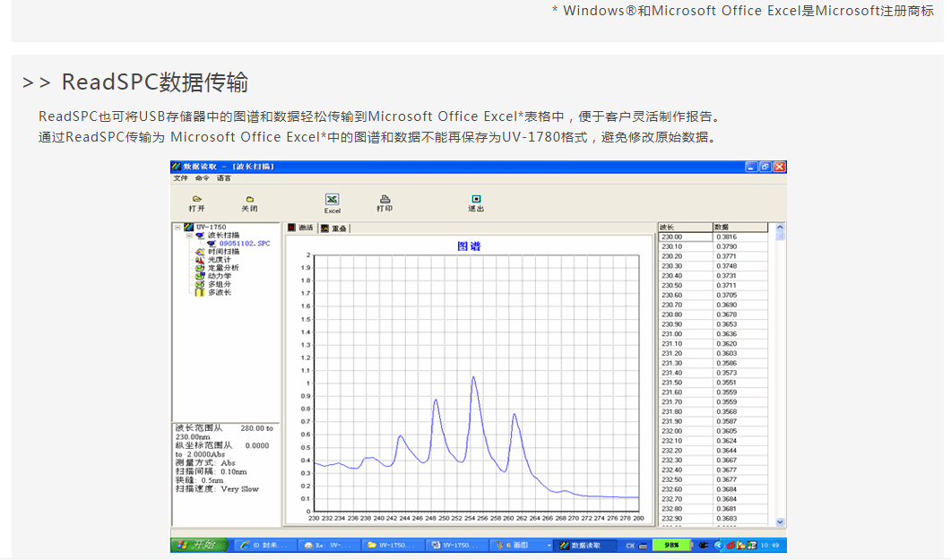Show hidden tray icons with the arrow
The image size is (951, 560).
point(719,546)
